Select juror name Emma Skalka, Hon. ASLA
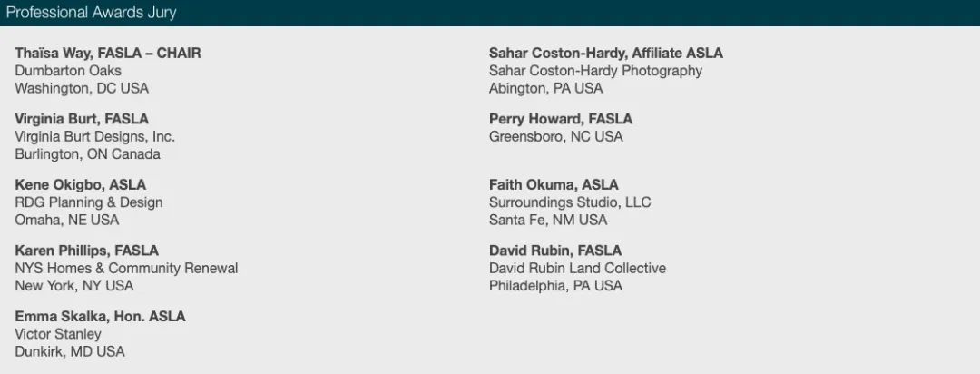This screenshot has width=980, height=374. pyautogui.click(x=100, y=317)
